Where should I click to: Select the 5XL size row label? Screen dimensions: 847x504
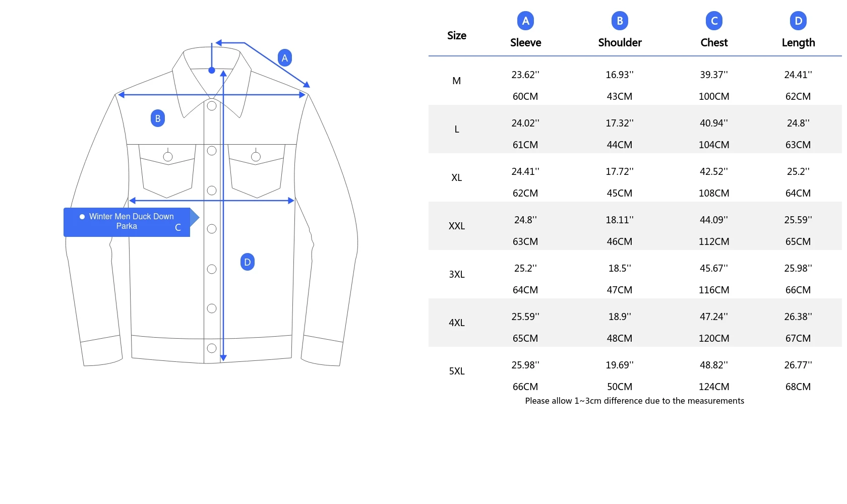(457, 371)
